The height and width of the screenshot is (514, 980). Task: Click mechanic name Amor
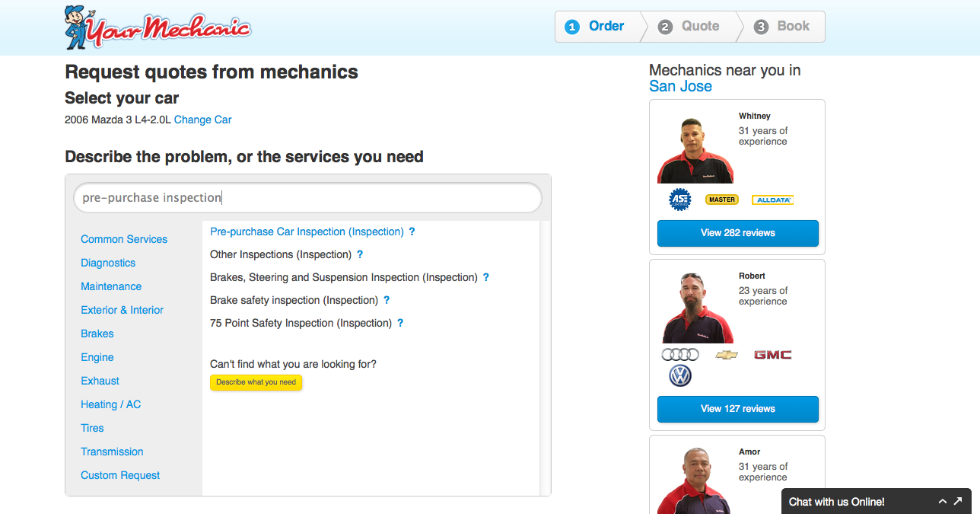(749, 452)
